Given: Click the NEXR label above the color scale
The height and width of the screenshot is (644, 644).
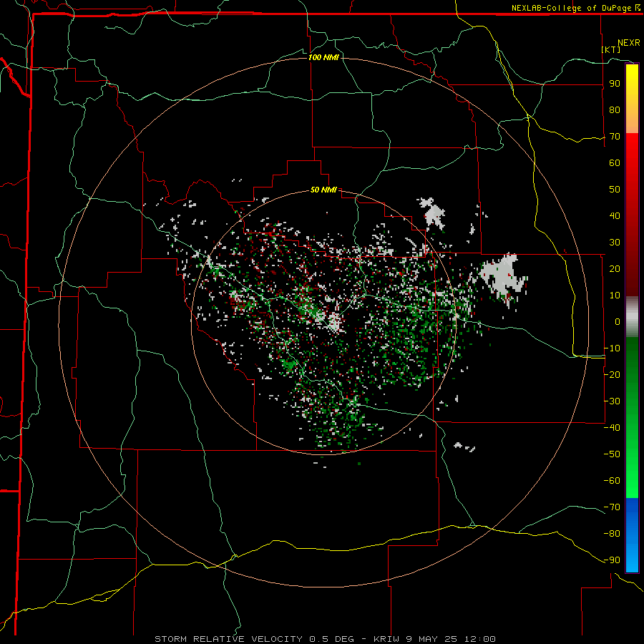Looking at the screenshot, I should (x=629, y=42).
